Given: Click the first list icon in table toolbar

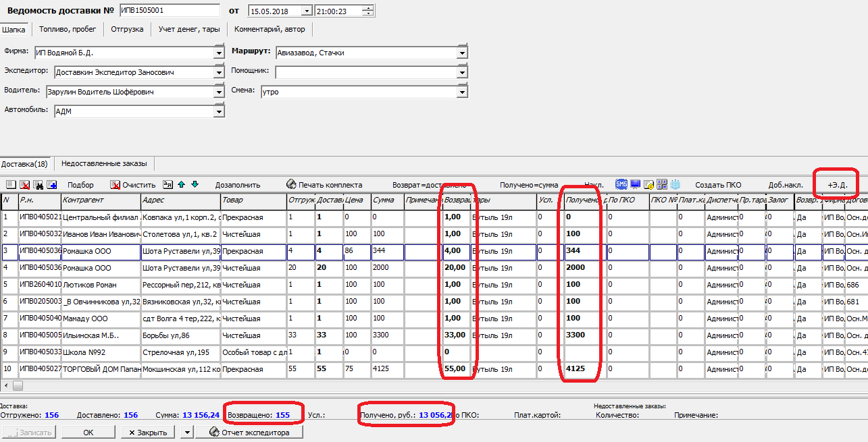Looking at the screenshot, I should [x=9, y=185].
